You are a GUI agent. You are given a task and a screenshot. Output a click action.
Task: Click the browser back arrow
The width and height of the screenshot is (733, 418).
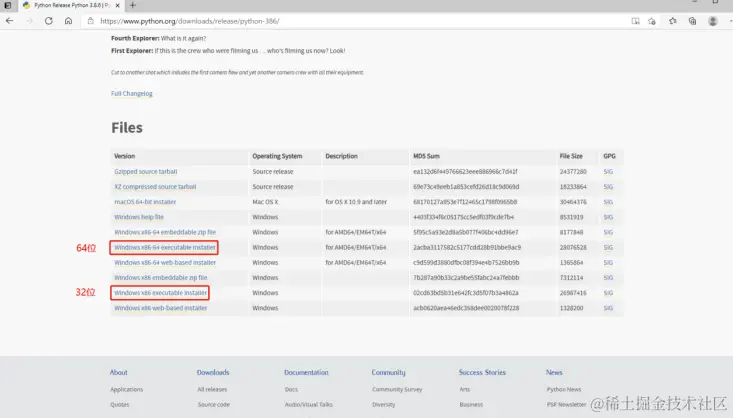click(9, 21)
